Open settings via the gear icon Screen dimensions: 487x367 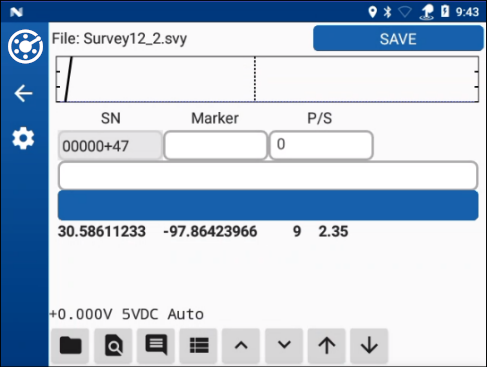(x=23, y=138)
